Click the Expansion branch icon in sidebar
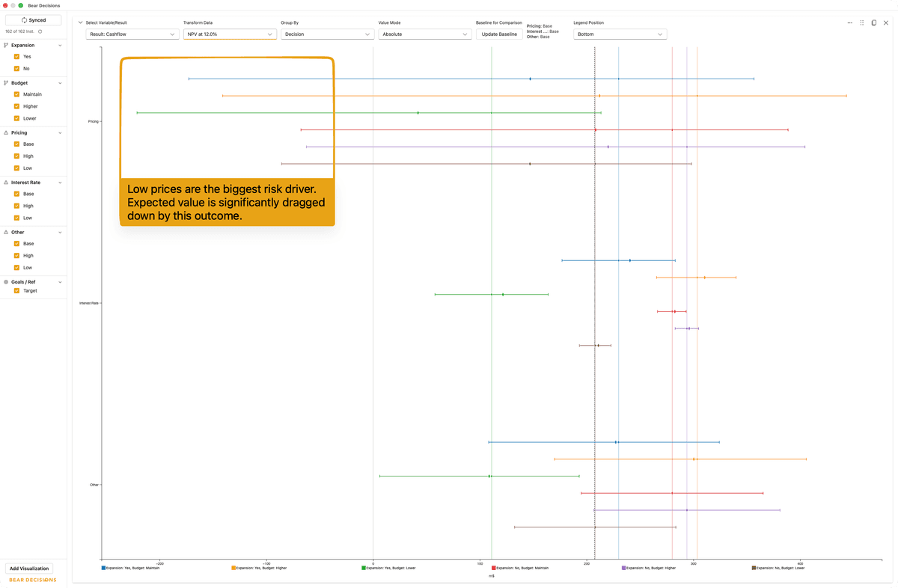This screenshot has height=588, width=898. tap(6, 45)
